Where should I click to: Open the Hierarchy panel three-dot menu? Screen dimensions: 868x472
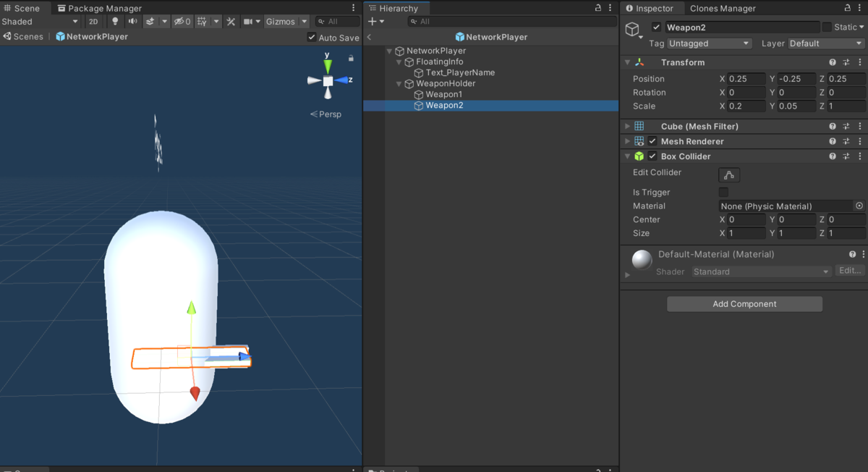point(610,8)
